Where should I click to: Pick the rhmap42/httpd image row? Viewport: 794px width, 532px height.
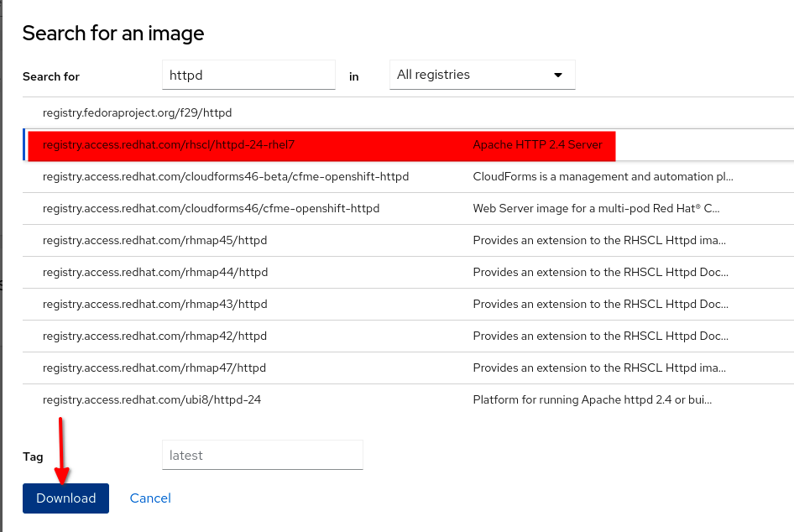[x=408, y=336]
